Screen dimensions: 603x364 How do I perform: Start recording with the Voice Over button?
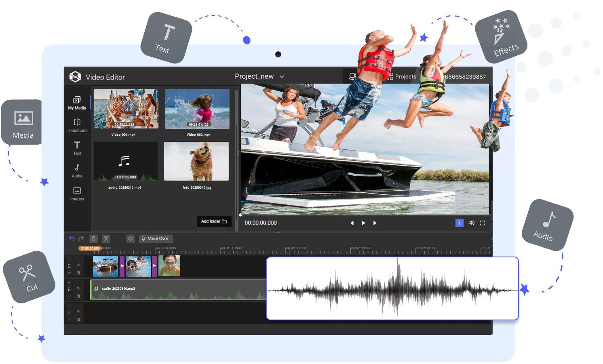click(156, 238)
